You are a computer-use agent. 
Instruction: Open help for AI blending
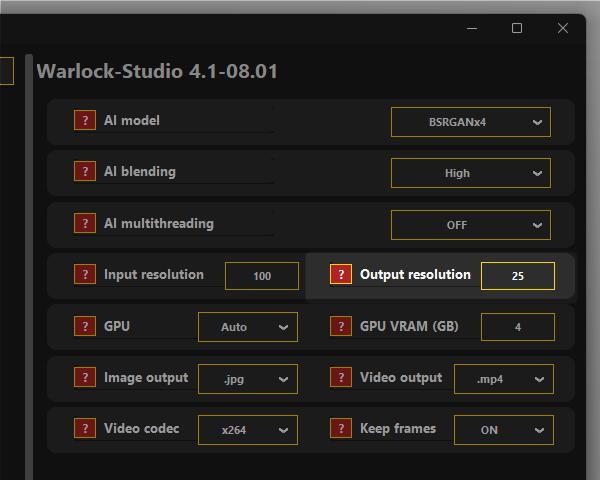coord(85,171)
